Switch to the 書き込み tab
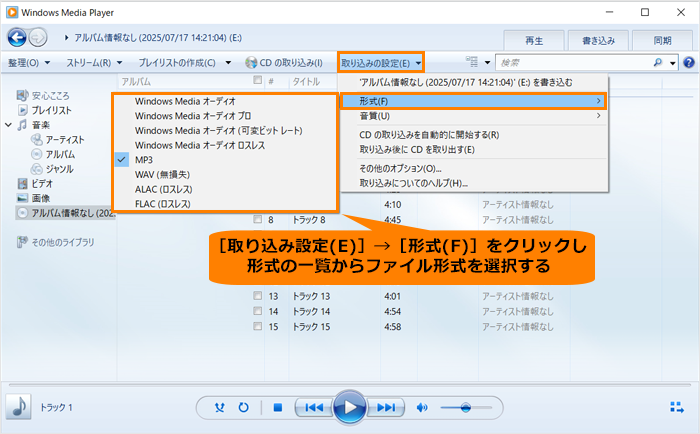The height and width of the screenshot is (434, 700). coord(598,41)
